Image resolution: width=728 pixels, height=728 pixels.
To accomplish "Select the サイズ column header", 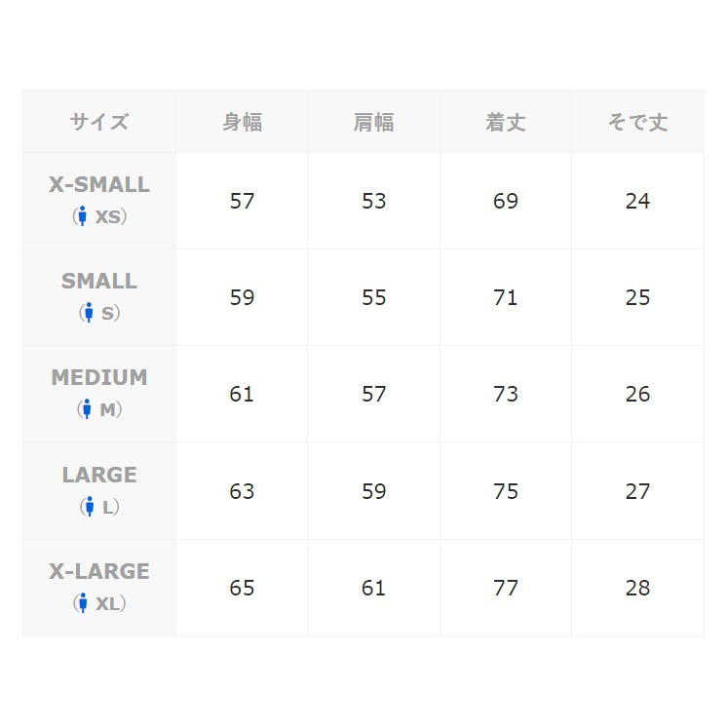I will pyautogui.click(x=99, y=122).
